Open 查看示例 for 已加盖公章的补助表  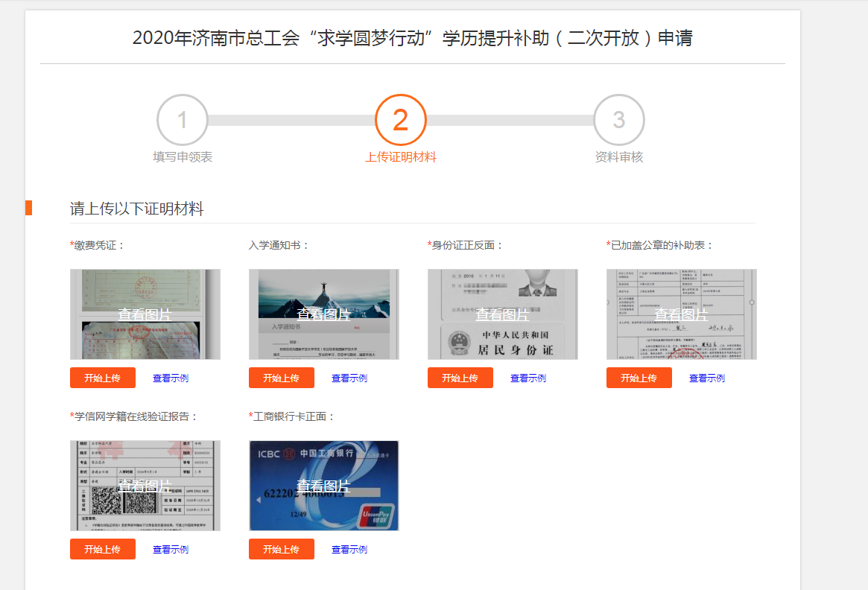707,378
